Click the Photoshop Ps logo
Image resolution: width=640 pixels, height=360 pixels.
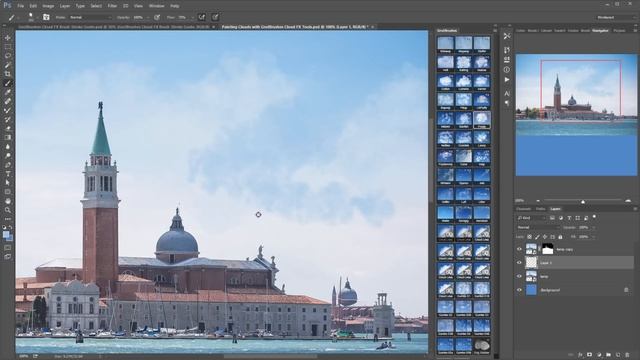(x=7, y=5)
